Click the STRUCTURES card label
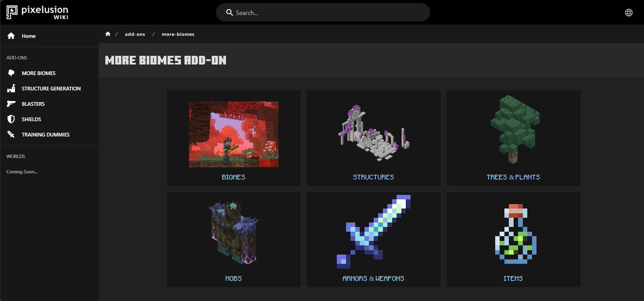This screenshot has width=644, height=301. click(374, 177)
